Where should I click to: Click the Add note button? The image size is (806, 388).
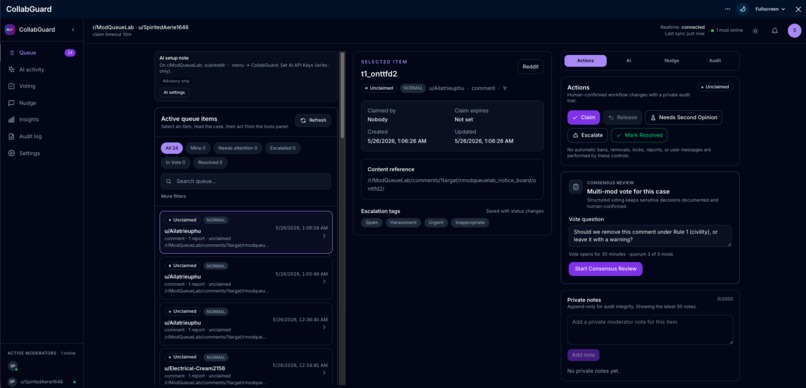click(x=583, y=355)
